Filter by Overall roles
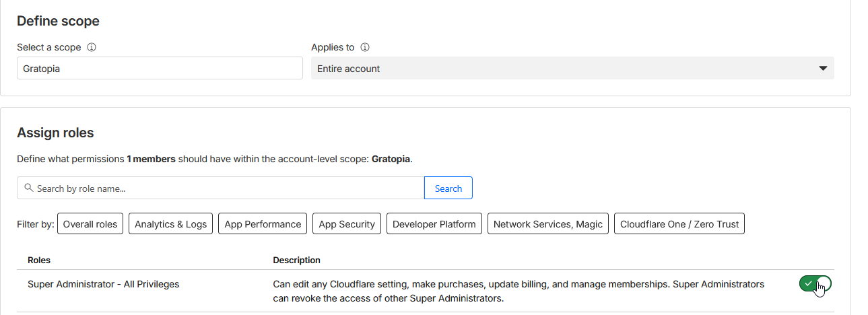 90,224
